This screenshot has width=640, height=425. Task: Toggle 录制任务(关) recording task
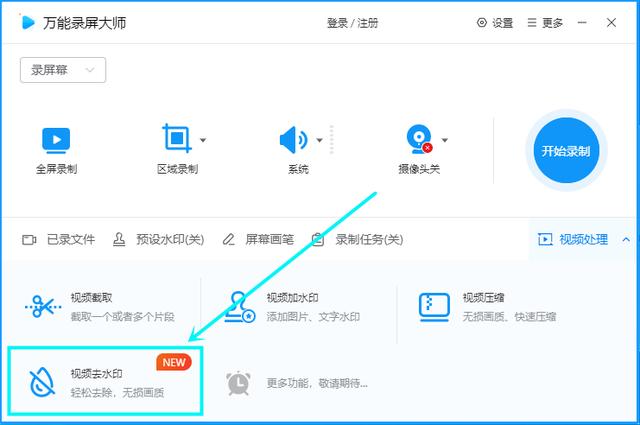click(369, 240)
